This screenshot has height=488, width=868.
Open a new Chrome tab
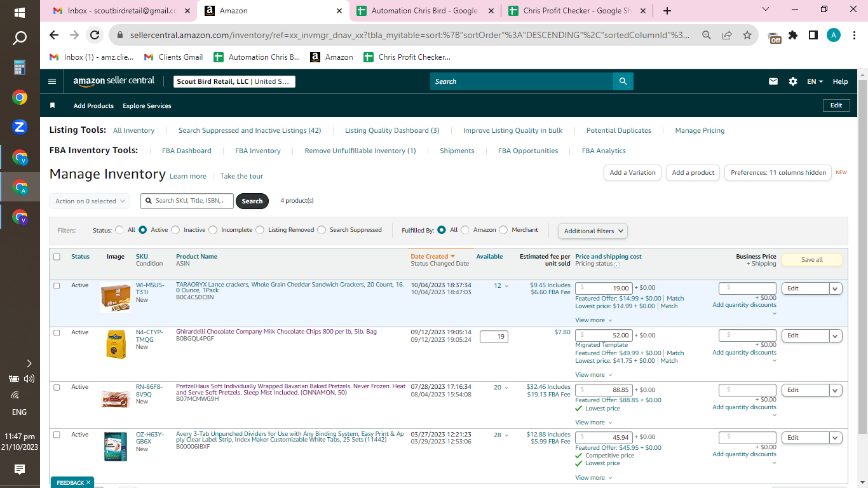point(667,11)
